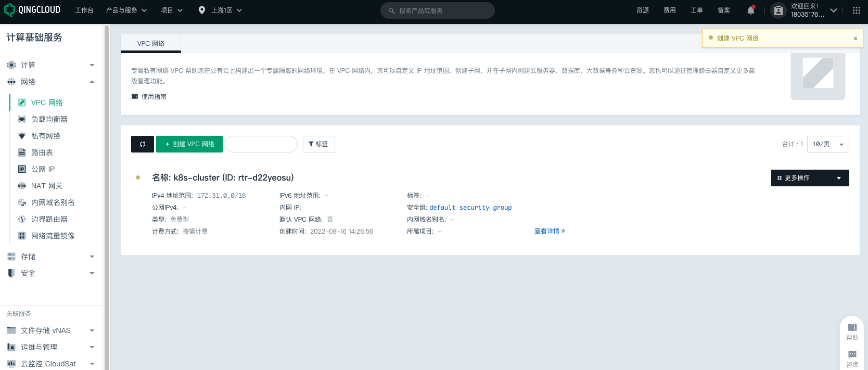Click the 存储 storage icon

pos(11,257)
